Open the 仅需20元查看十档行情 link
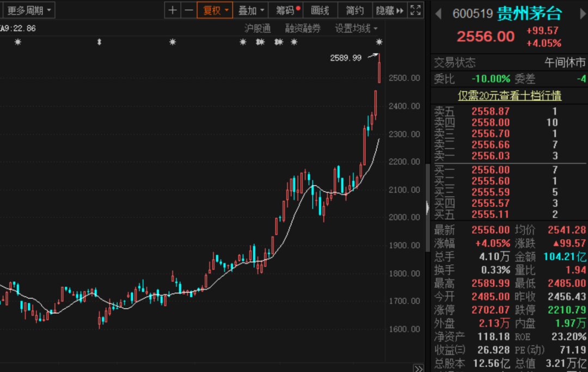Viewport: 588px width, 372px height. [510, 95]
